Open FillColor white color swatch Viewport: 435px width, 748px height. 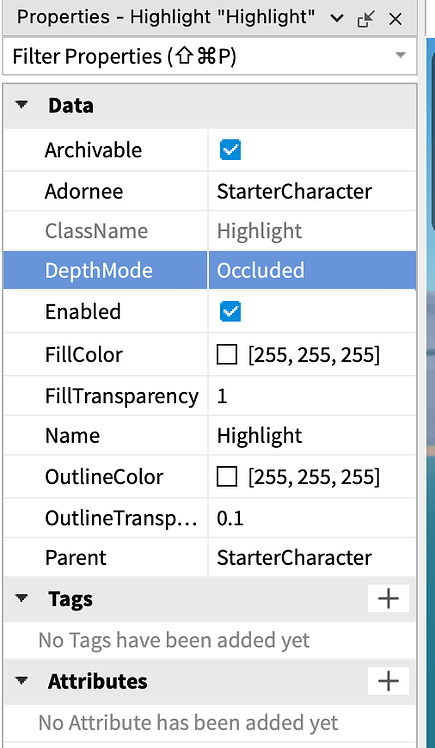click(227, 354)
